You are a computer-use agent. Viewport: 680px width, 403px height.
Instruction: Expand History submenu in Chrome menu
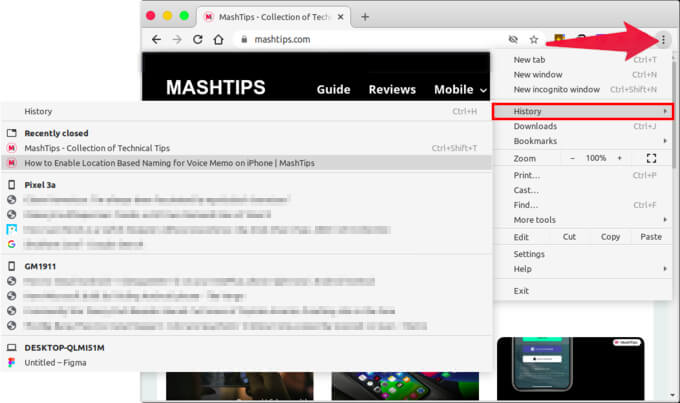pyautogui.click(x=583, y=111)
